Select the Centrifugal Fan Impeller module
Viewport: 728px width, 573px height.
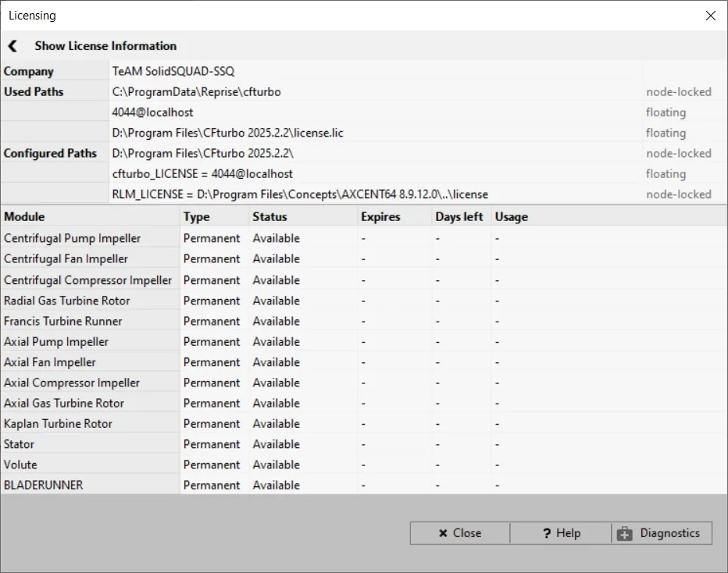pyautogui.click(x=364, y=259)
